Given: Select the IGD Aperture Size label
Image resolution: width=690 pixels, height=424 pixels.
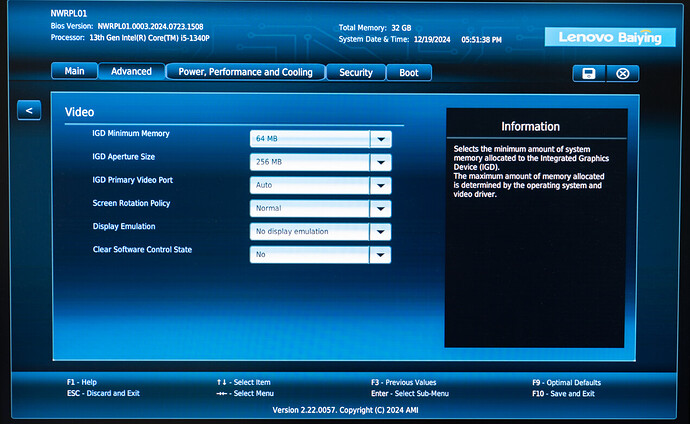Looking at the screenshot, I should pos(123,157).
